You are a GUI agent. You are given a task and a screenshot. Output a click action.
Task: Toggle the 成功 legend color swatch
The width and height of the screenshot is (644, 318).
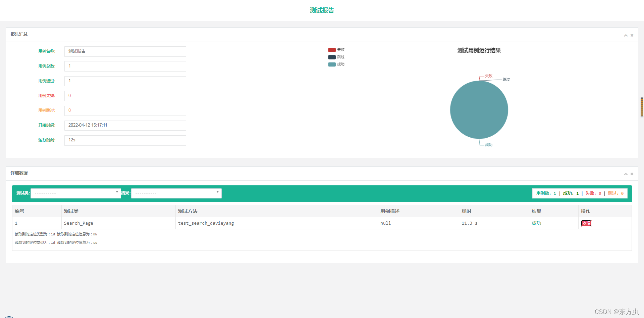(x=332, y=64)
